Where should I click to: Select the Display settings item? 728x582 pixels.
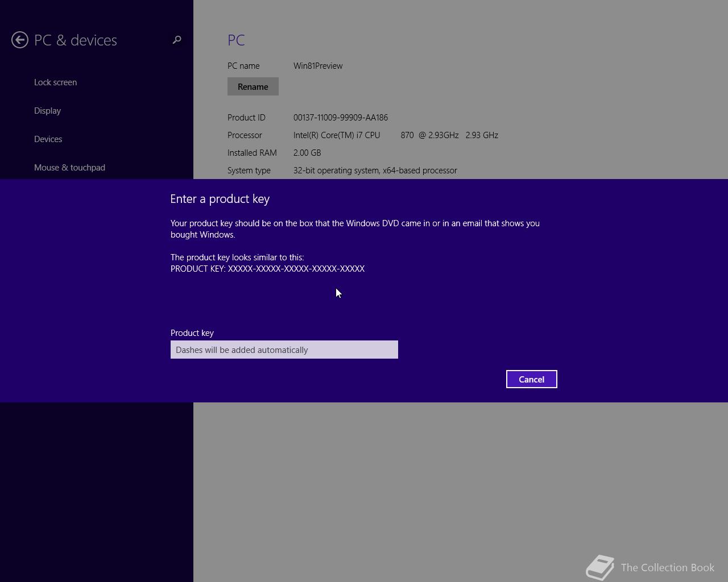[48, 111]
